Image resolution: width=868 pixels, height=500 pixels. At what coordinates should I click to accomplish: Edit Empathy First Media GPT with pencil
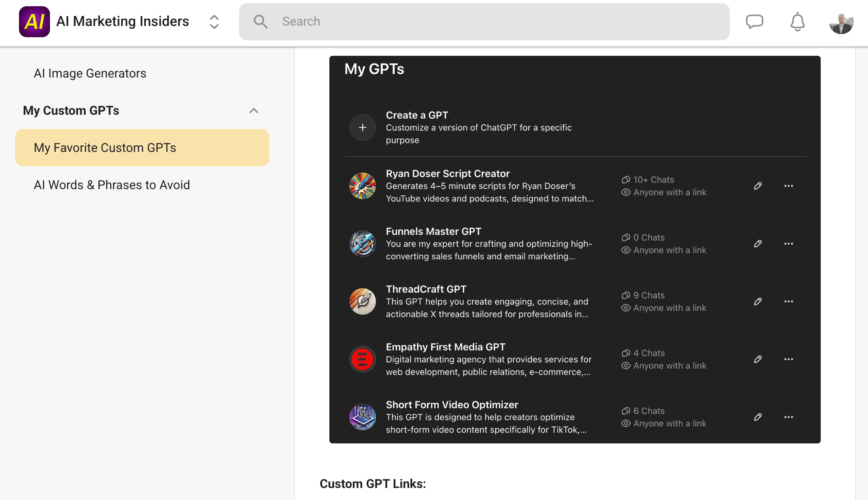pyautogui.click(x=758, y=359)
